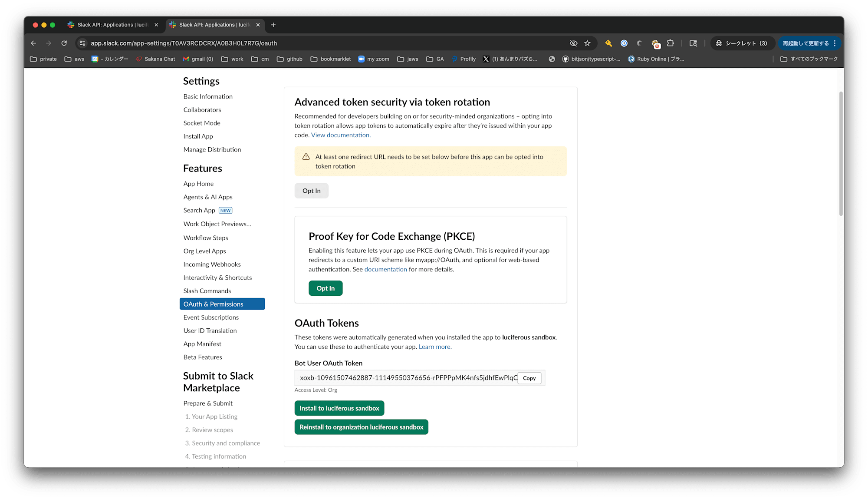Open the bitjson/typescript GitHub bookmark

(591, 59)
